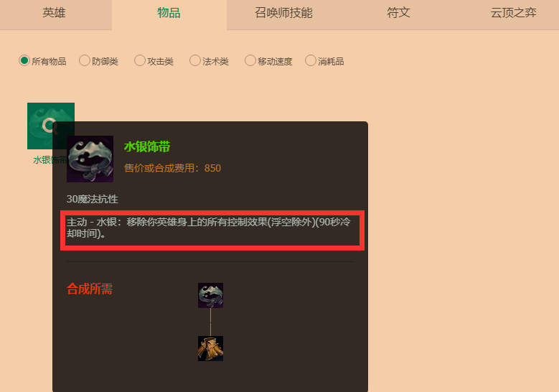Switch to the 英雄 tab
Image resolution: width=559 pixels, height=392 pixels.
point(55,13)
